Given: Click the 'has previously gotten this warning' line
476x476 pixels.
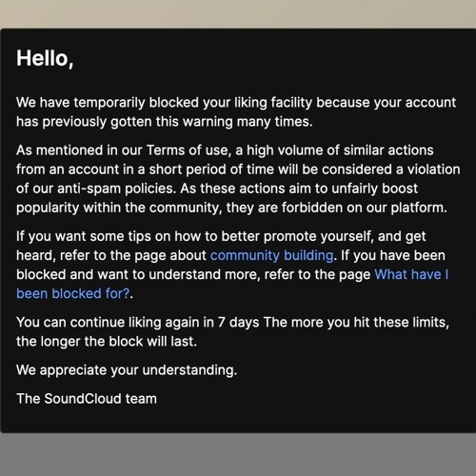Looking at the screenshot, I should pyautogui.click(x=165, y=122).
